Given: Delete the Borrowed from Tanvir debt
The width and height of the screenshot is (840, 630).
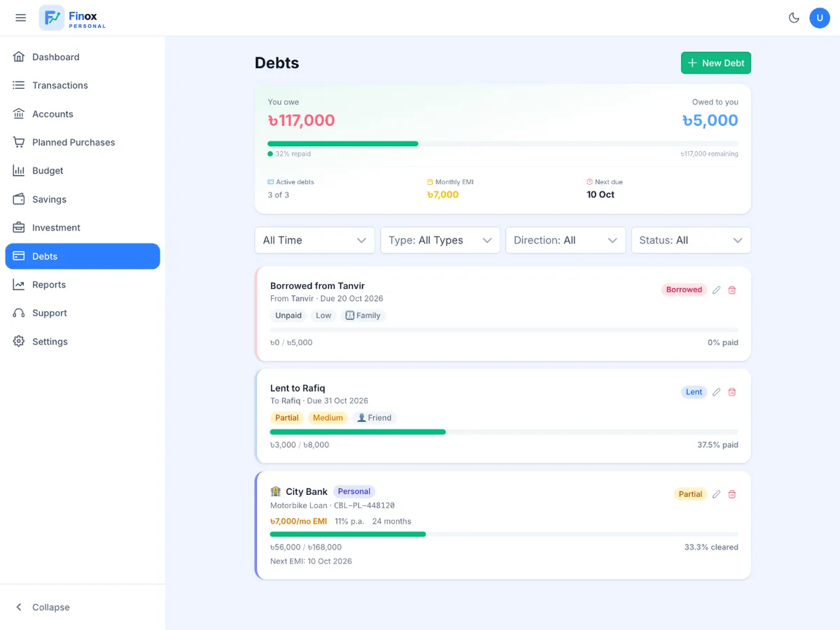Looking at the screenshot, I should (732, 290).
